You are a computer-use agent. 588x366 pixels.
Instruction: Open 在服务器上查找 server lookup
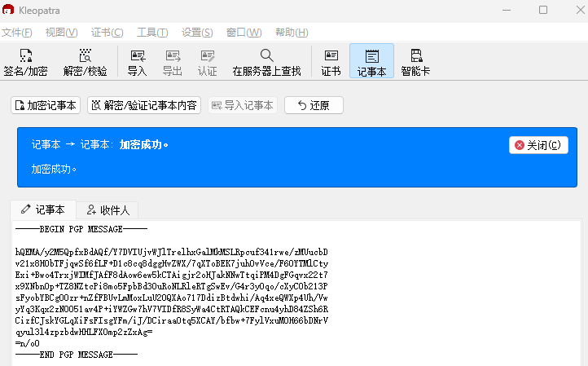tap(266, 62)
